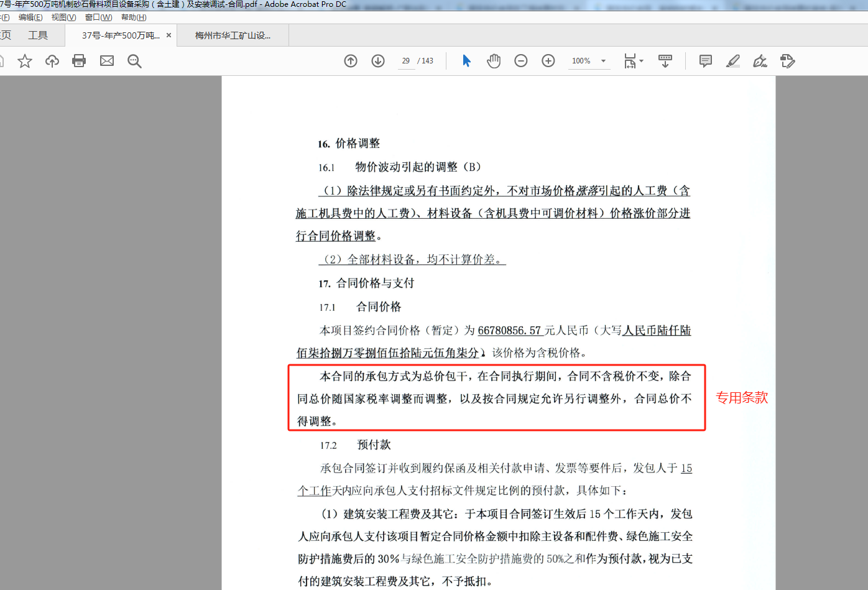868x590 pixels.
Task: Switch to the 工具 tab
Action: tap(38, 35)
